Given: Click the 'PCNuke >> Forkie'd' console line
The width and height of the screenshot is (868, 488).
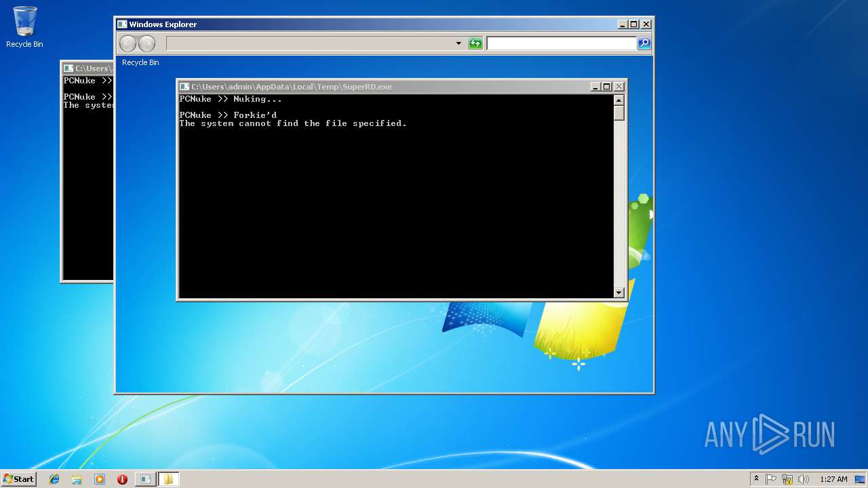Looking at the screenshot, I should pyautogui.click(x=228, y=115).
